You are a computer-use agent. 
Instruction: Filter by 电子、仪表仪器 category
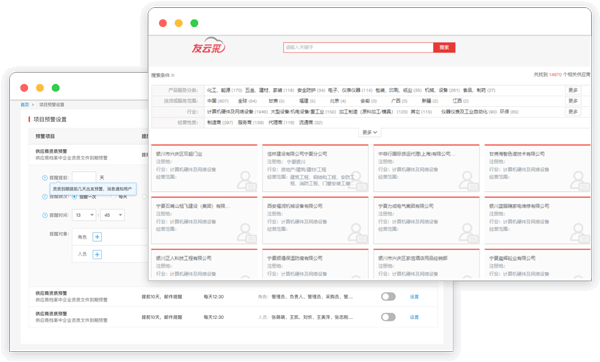click(350, 90)
